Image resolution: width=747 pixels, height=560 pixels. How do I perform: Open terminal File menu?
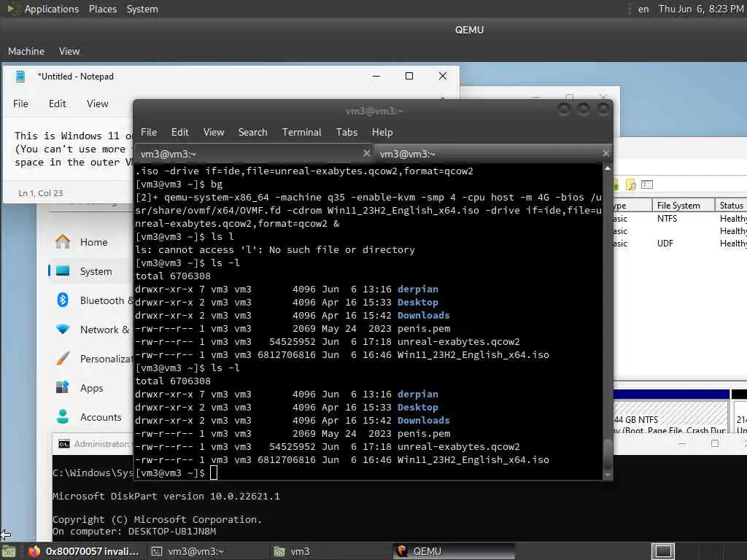tap(149, 132)
